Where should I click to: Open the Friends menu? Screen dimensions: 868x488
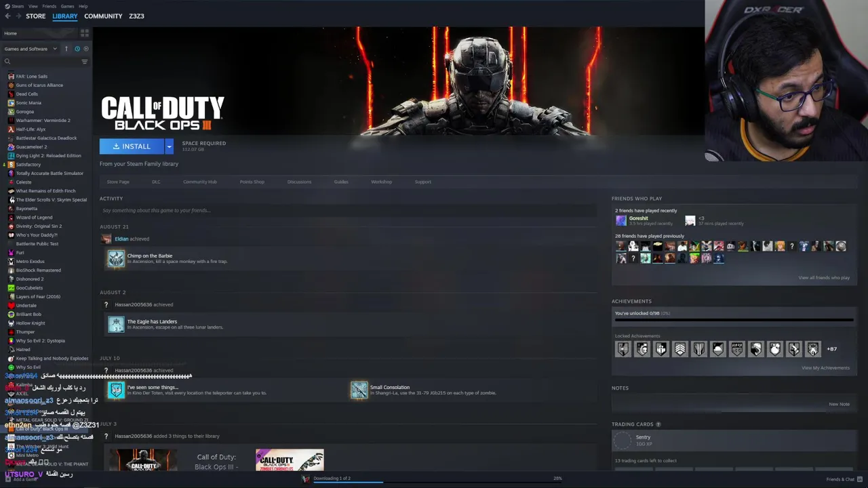point(50,6)
